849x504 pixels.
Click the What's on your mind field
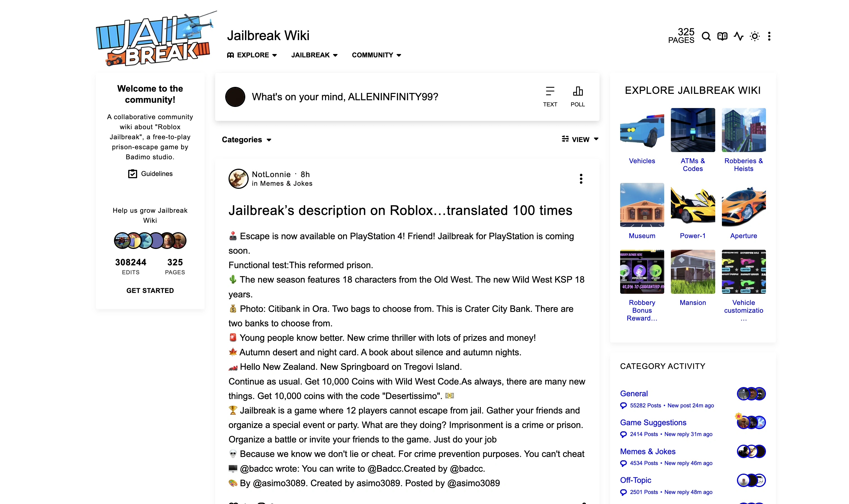tap(345, 97)
